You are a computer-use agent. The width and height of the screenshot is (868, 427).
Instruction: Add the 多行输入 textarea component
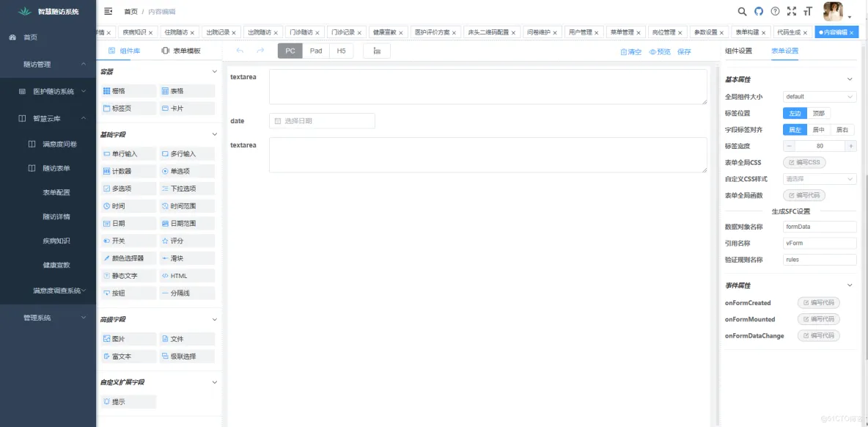point(187,154)
